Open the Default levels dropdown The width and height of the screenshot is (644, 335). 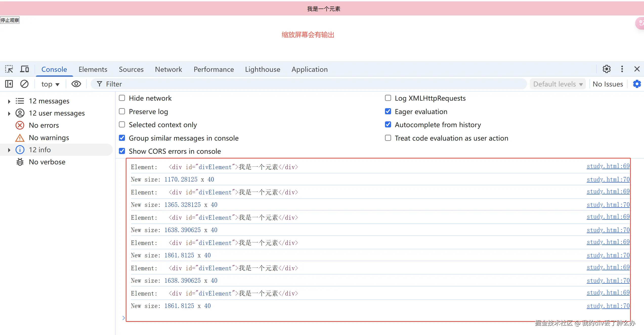click(558, 84)
